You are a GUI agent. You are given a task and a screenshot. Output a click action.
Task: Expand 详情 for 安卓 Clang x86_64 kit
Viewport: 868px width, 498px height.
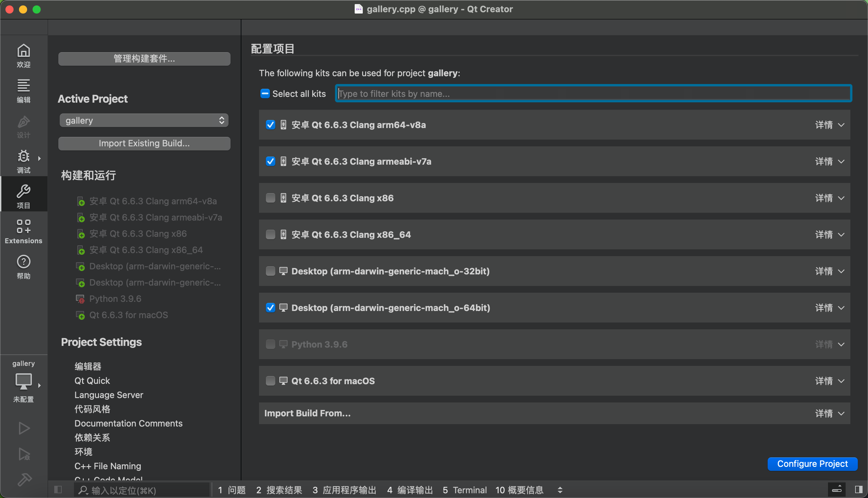(x=830, y=235)
